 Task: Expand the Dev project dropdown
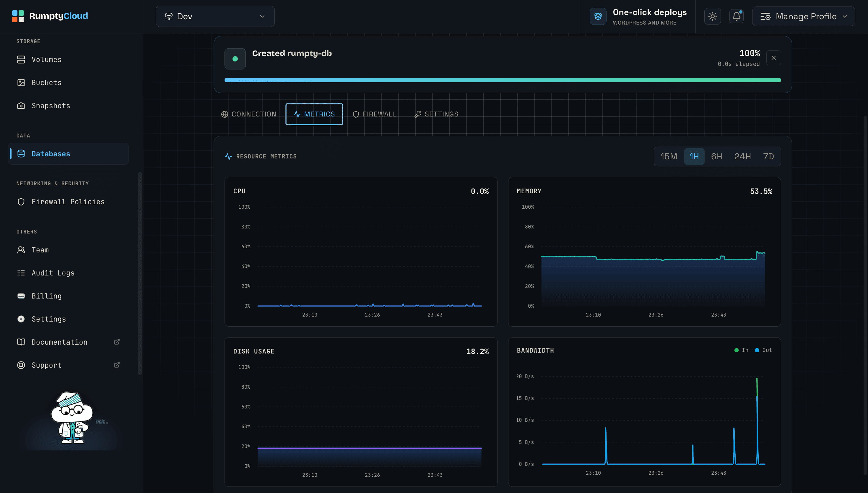pos(215,16)
